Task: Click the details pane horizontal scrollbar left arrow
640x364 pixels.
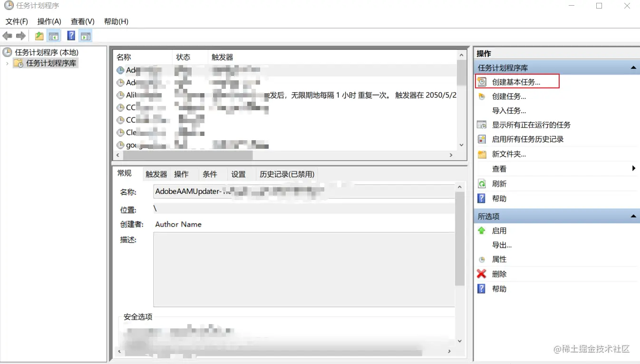Action: tap(118, 352)
